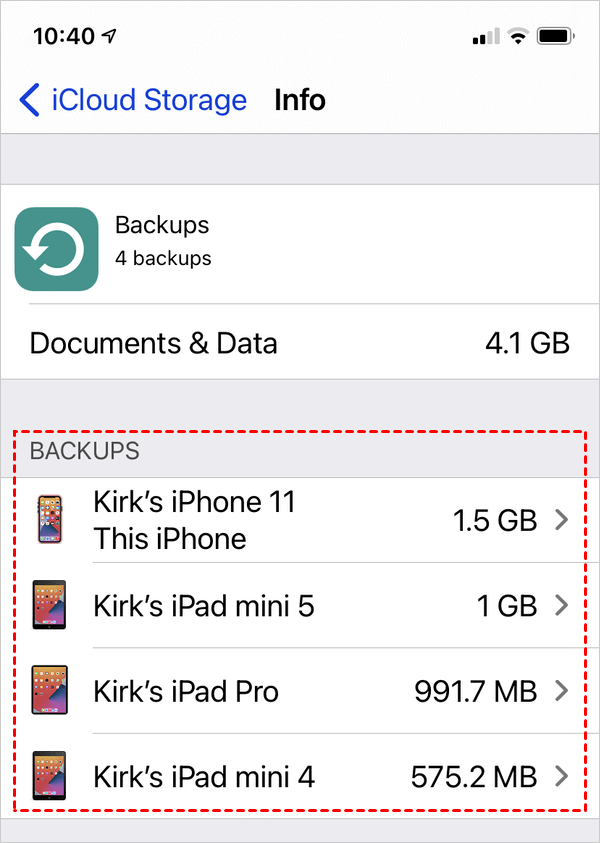Tap the battery indicator icon

coord(554,37)
